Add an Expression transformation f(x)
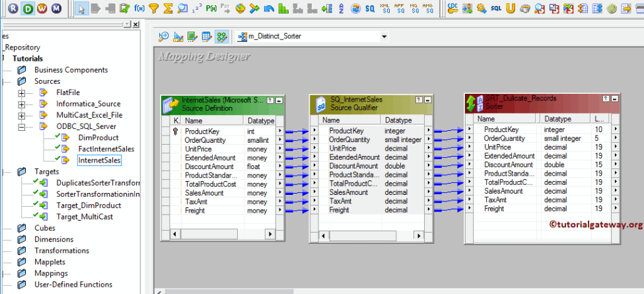Viewport: 644px width, 294px height. coord(139,8)
